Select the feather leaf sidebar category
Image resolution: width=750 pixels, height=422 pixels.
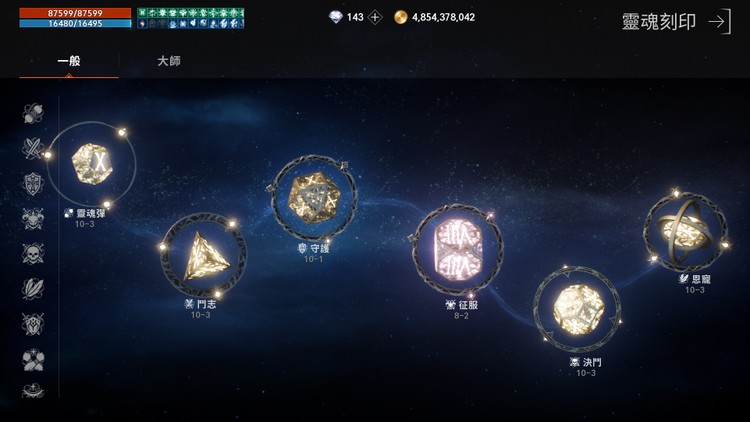[33, 289]
